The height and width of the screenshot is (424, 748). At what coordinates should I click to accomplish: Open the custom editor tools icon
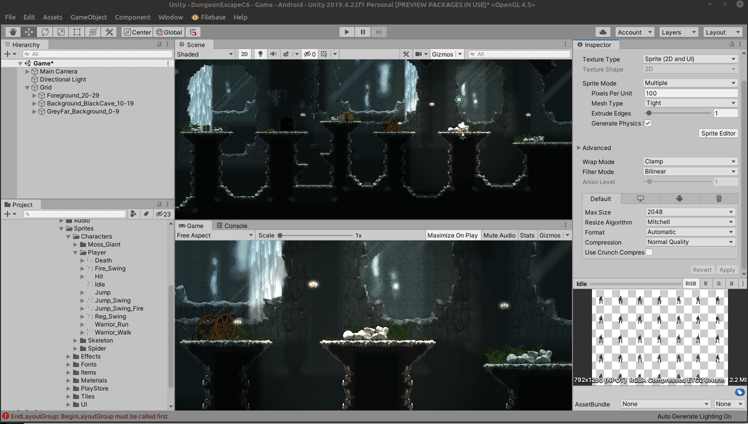coord(109,32)
